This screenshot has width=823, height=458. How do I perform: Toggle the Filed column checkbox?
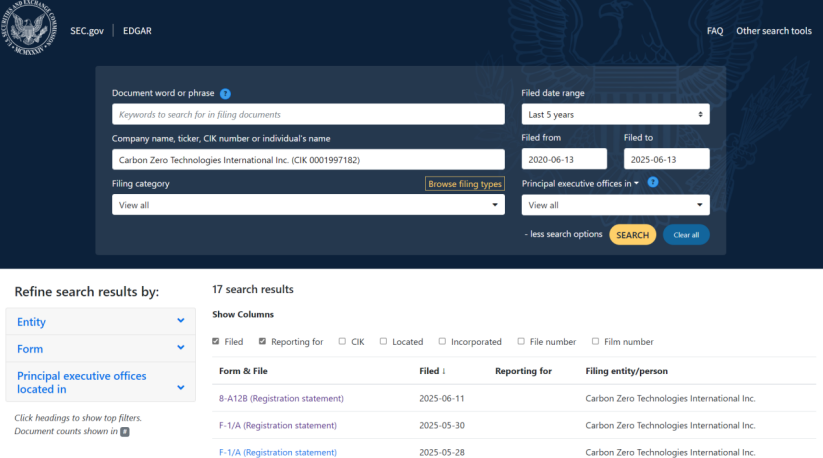coord(216,341)
